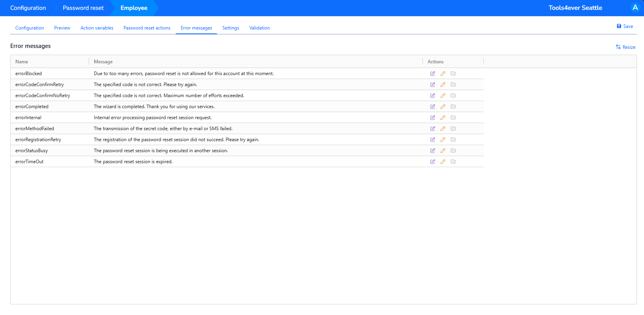Go to Configuration breadcrumb in header
Screen dimensions: 644x315
point(28,8)
